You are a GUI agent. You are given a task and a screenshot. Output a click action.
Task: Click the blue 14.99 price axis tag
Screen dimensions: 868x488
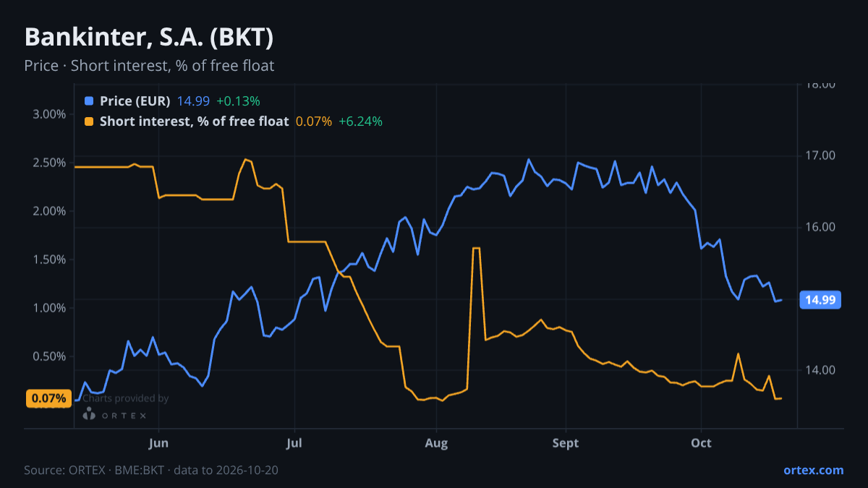pos(820,299)
